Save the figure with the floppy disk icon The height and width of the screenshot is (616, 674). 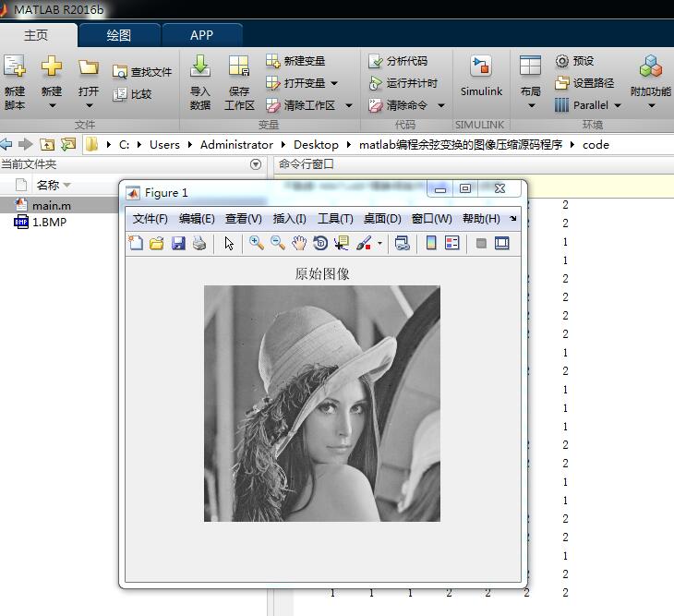click(178, 243)
